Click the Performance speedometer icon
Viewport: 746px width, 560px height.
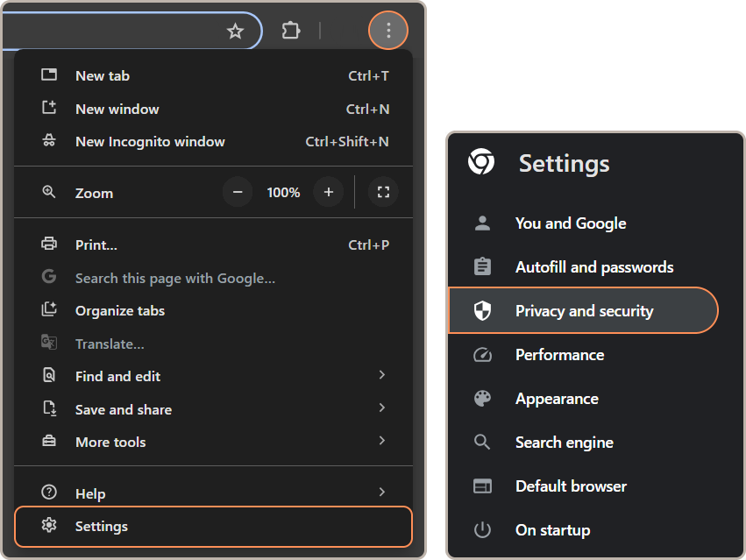pyautogui.click(x=482, y=355)
